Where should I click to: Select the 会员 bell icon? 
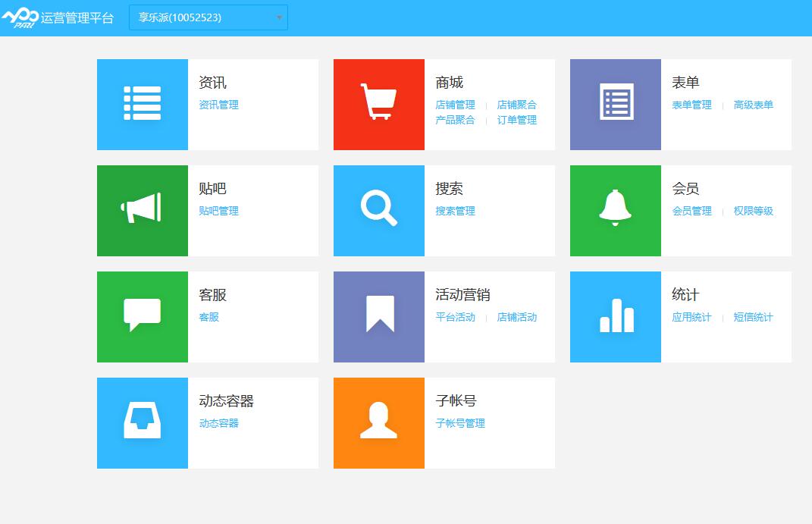[x=615, y=210]
